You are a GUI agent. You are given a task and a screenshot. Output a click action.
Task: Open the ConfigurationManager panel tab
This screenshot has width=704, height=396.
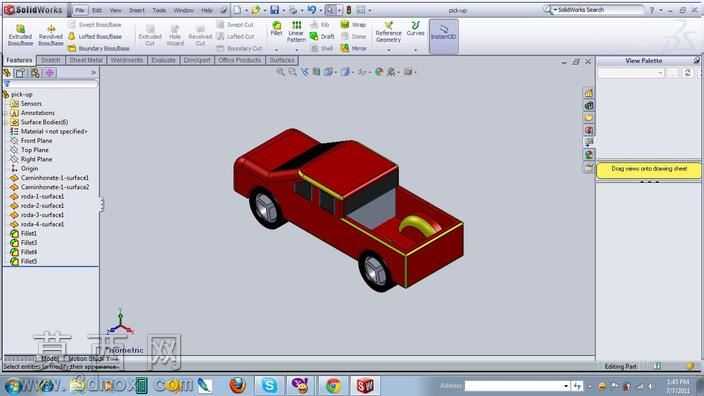(x=35, y=73)
